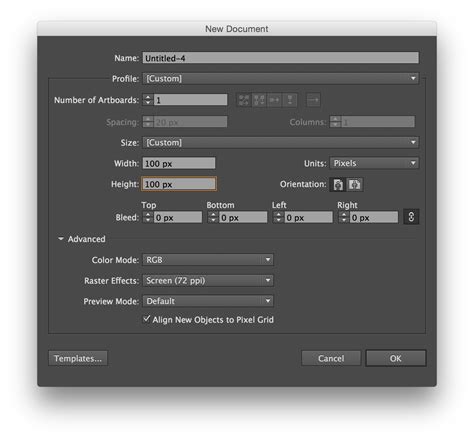Open the Profile dropdown
The image size is (474, 440).
[281, 79]
